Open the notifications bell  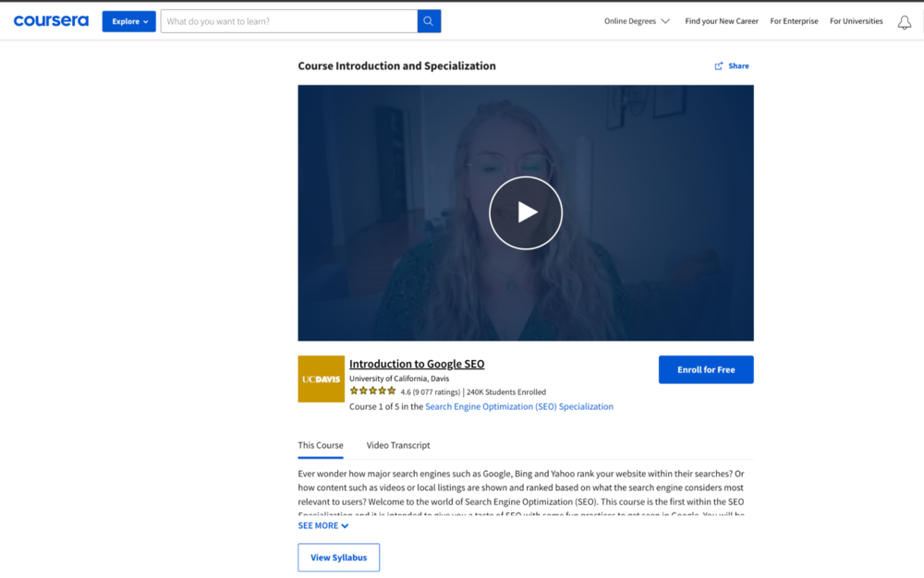(x=904, y=22)
